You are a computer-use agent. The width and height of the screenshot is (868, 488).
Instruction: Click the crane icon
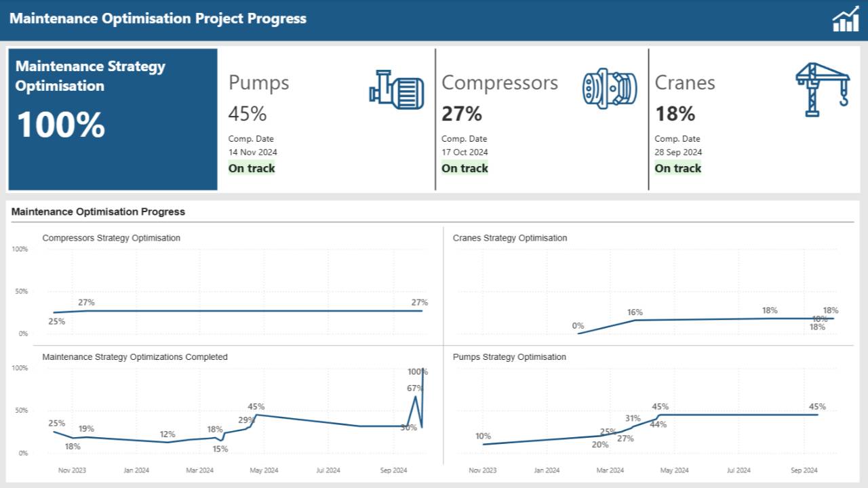[822, 89]
